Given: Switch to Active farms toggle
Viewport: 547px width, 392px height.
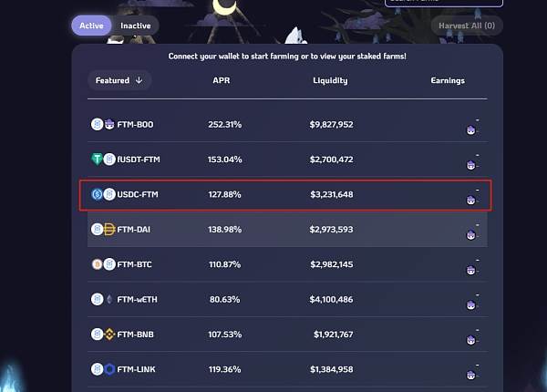Looking at the screenshot, I should tap(91, 26).
